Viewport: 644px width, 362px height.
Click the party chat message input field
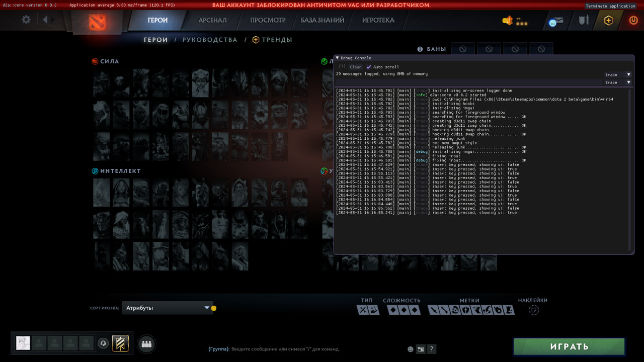point(285,349)
